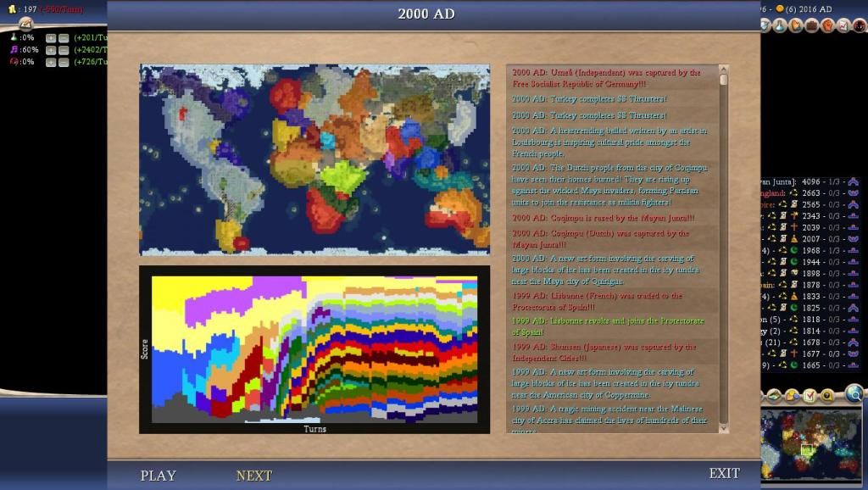Open the Info screen chart icon
This screenshot has width=868, height=490.
[843, 25]
